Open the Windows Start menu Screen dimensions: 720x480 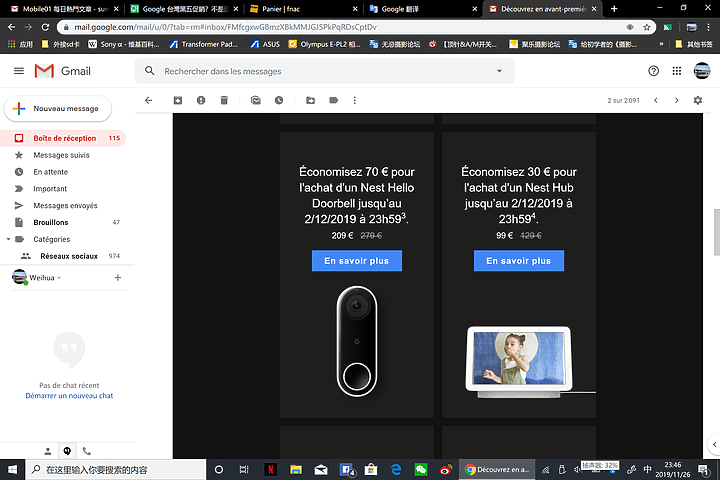(12, 469)
